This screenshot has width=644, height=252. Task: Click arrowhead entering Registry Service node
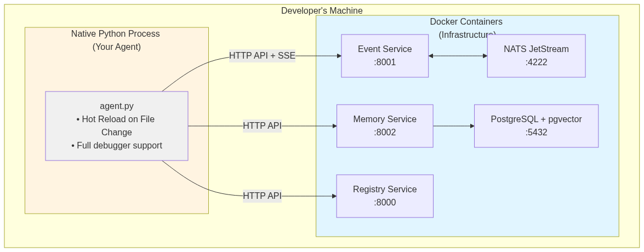pyautogui.click(x=334, y=196)
